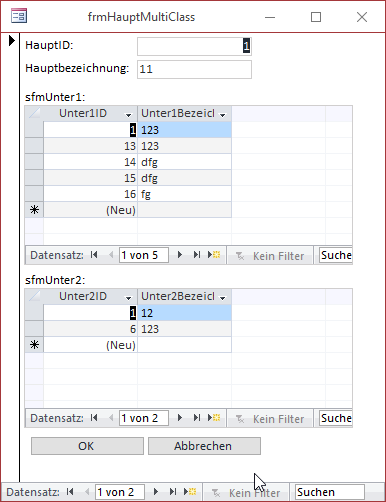The width and height of the screenshot is (386, 502).
Task: Open Unter1ID column dropdown arrow
Action: pyautogui.click(x=128, y=115)
